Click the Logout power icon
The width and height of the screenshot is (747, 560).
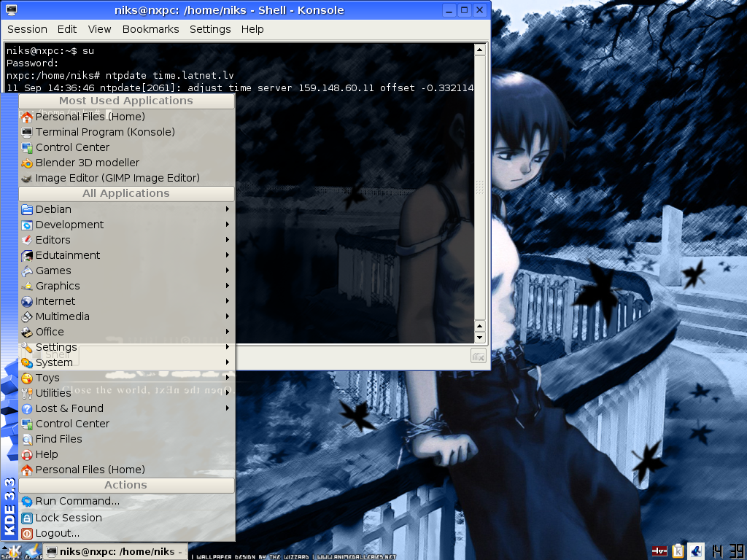[x=27, y=533]
